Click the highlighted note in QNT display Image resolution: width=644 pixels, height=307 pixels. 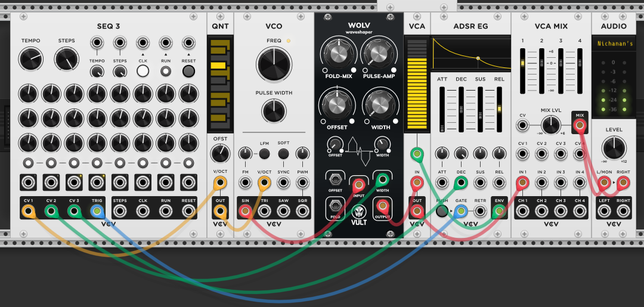[x=218, y=65]
